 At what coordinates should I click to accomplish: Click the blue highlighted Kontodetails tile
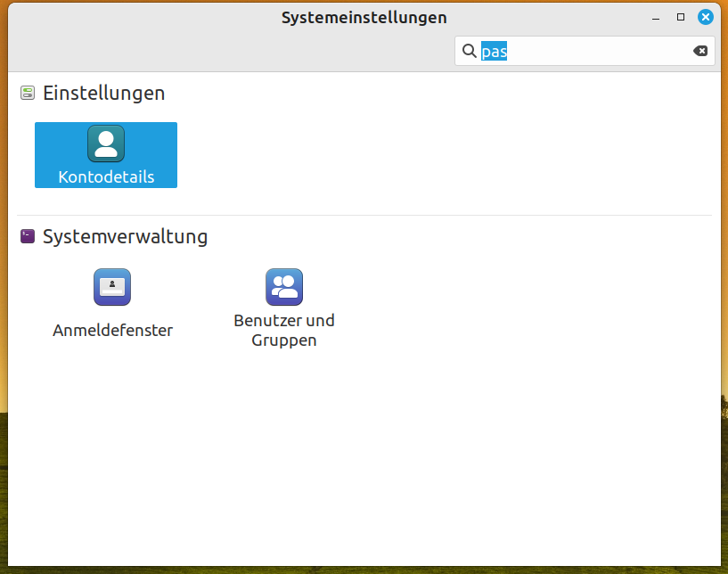[105, 155]
